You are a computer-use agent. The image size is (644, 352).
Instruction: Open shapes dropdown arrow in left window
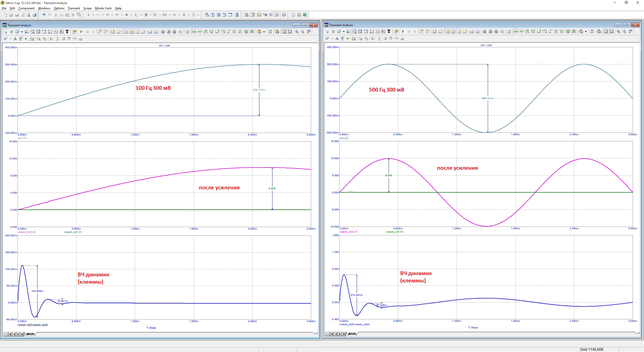tap(22, 32)
